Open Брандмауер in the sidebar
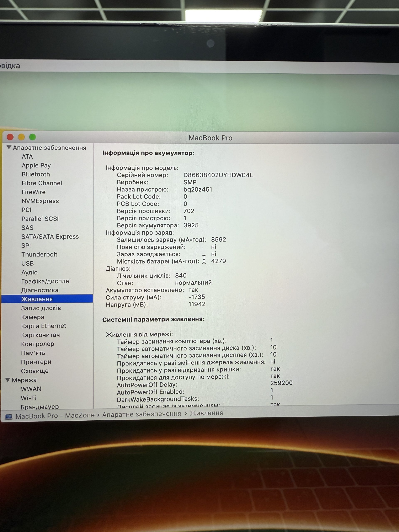399x532 pixels. [40, 407]
